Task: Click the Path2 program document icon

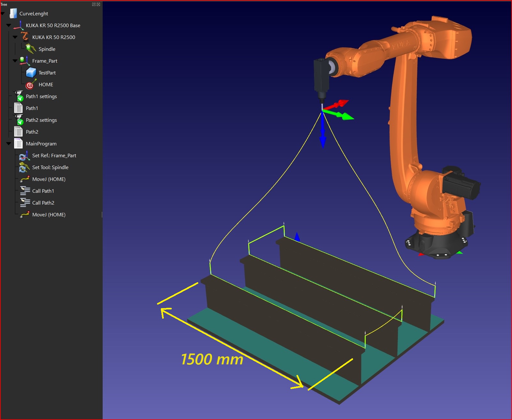Action: pyautogui.click(x=19, y=132)
